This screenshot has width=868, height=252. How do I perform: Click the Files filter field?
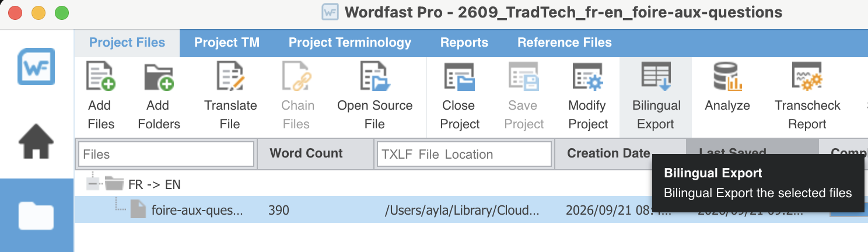[x=166, y=154]
